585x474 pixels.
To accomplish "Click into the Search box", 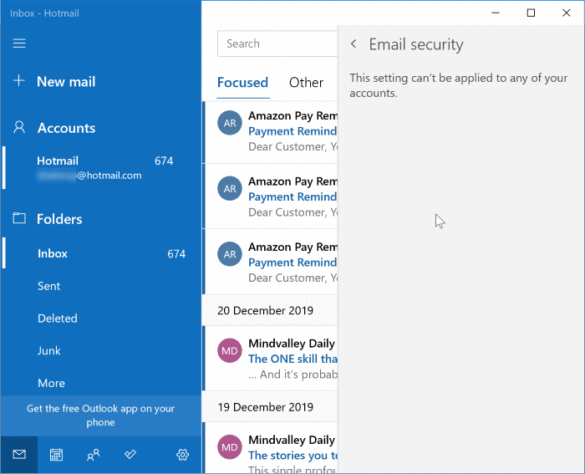I will click(x=277, y=44).
